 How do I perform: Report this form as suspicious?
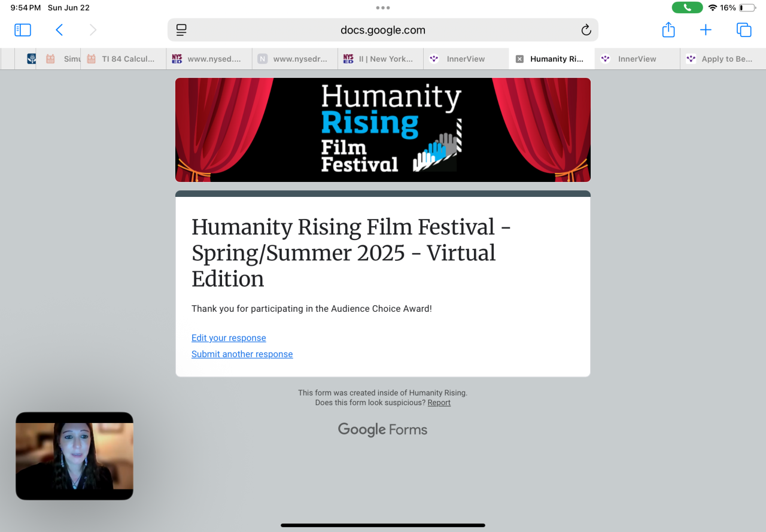click(439, 403)
